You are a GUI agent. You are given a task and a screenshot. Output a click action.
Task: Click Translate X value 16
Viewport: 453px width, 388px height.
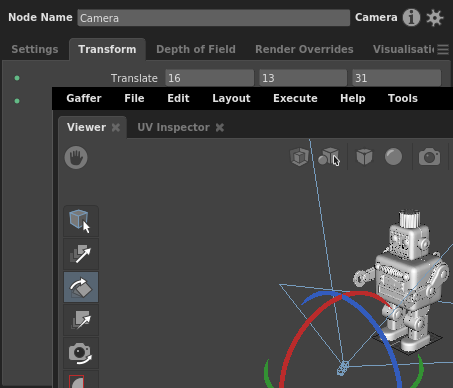[209, 78]
